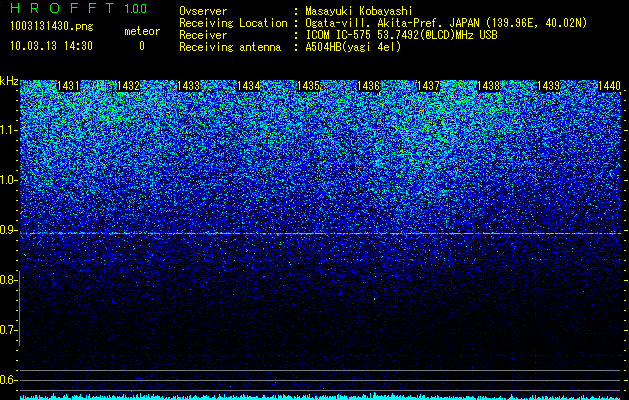Click the 0.7 frequency axis label
The width and height of the screenshot is (629, 400).
pos(8,330)
